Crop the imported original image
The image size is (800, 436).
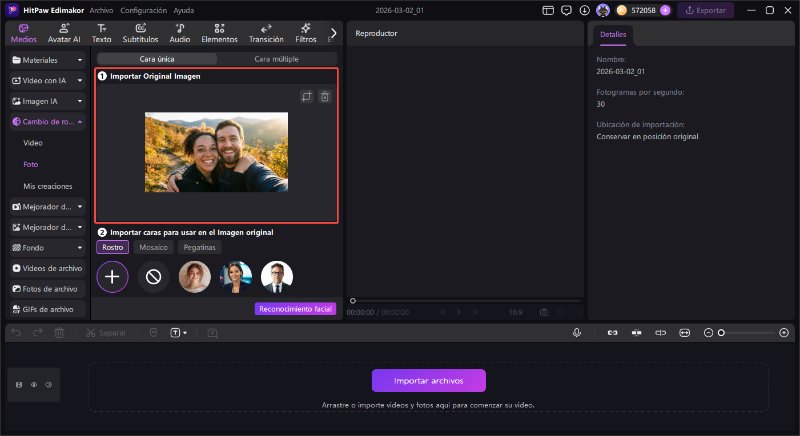click(306, 96)
